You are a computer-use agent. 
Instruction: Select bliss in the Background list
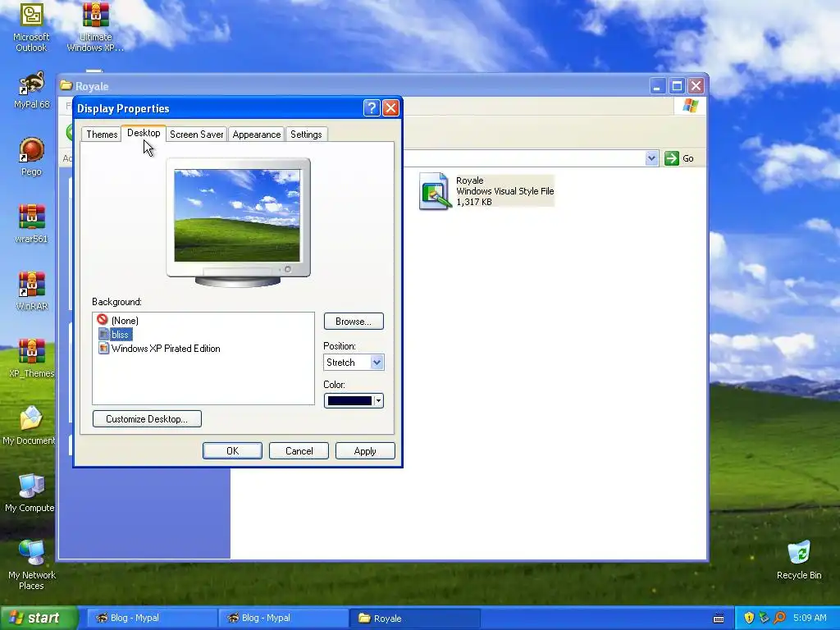click(x=115, y=335)
